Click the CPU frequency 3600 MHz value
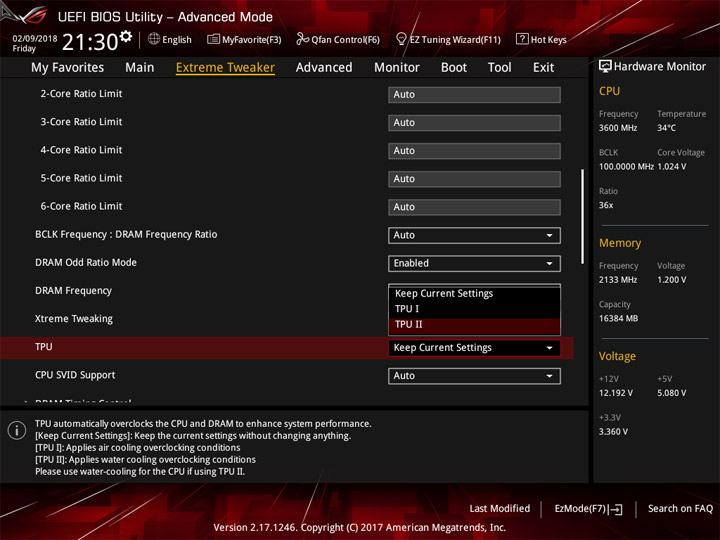 click(618, 128)
